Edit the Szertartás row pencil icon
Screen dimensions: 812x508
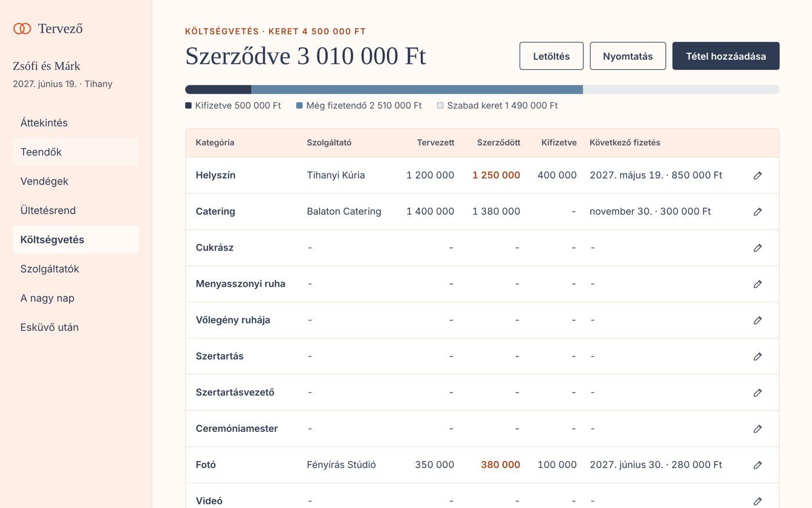[x=757, y=356]
